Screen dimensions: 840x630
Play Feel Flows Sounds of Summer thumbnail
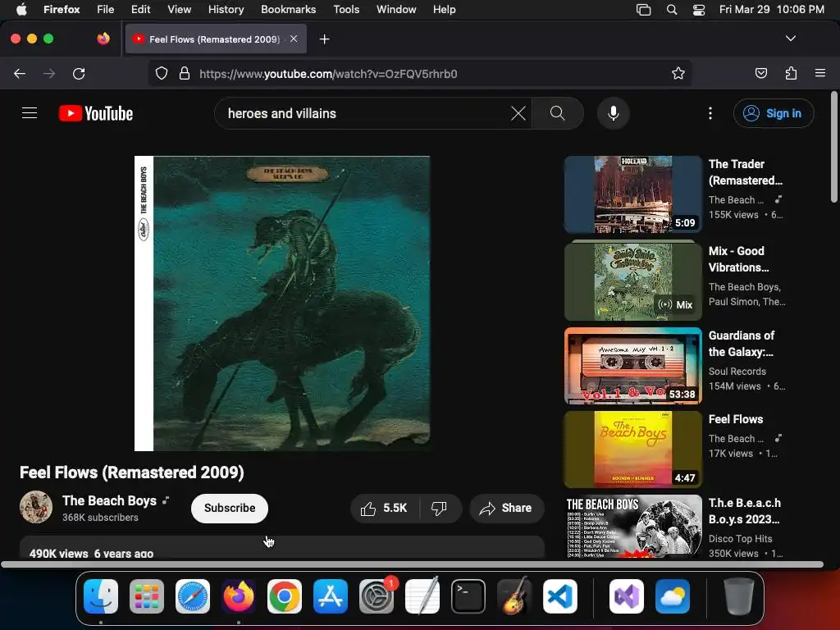coord(632,450)
